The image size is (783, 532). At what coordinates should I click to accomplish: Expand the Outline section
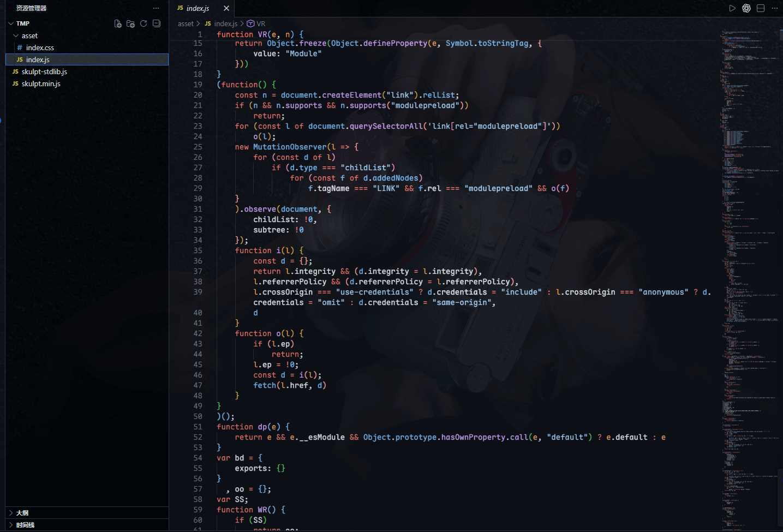pos(22,513)
